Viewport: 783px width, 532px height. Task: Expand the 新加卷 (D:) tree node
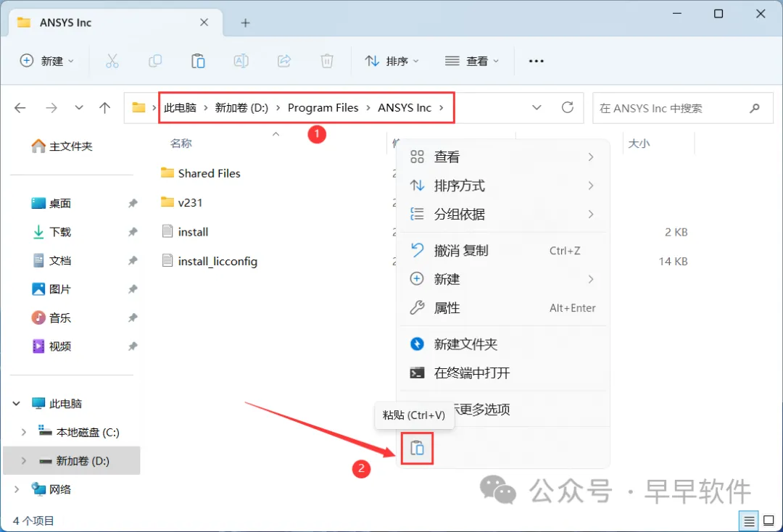pyautogui.click(x=23, y=461)
